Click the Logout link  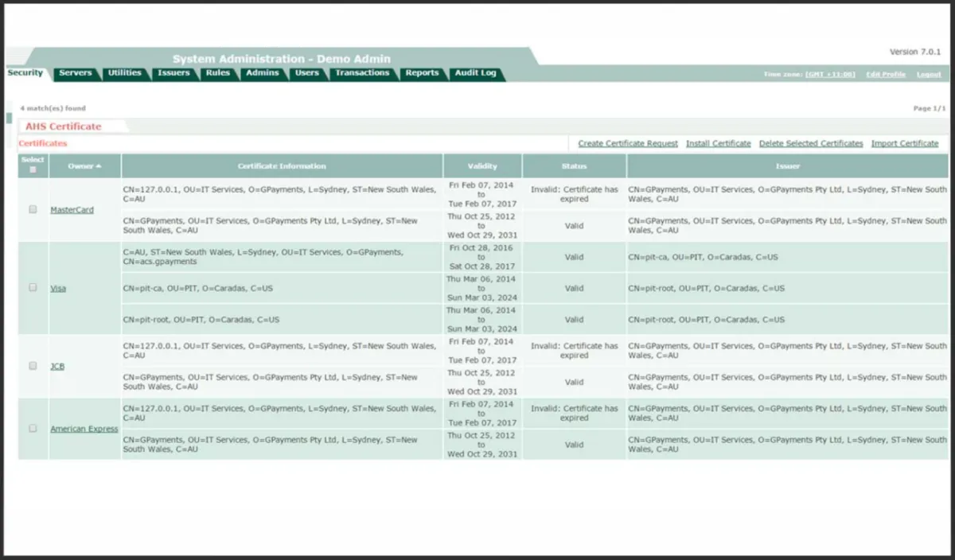[x=929, y=74]
